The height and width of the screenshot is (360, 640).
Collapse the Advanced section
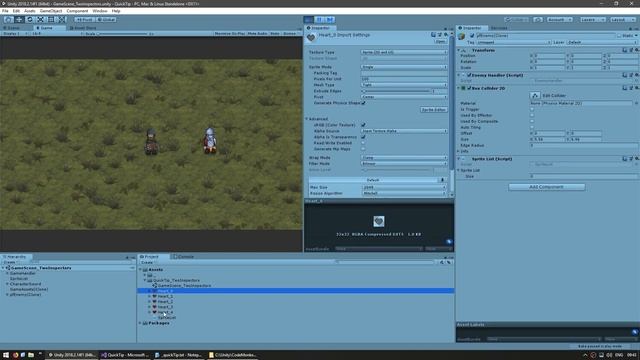pos(307,119)
